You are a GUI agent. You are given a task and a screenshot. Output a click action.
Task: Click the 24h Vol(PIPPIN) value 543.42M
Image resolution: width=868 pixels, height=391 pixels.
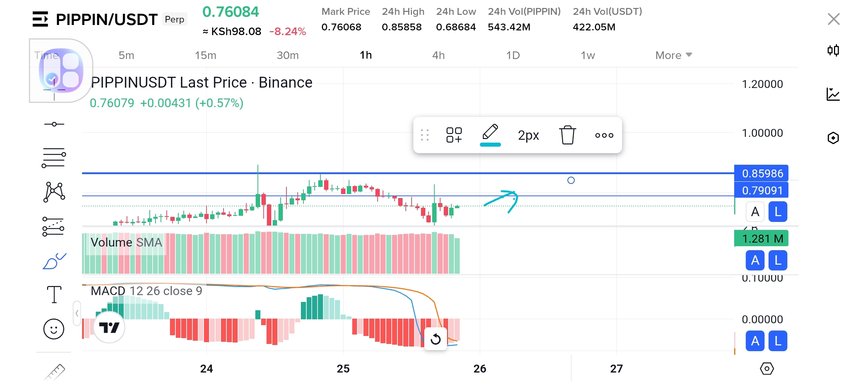(509, 27)
